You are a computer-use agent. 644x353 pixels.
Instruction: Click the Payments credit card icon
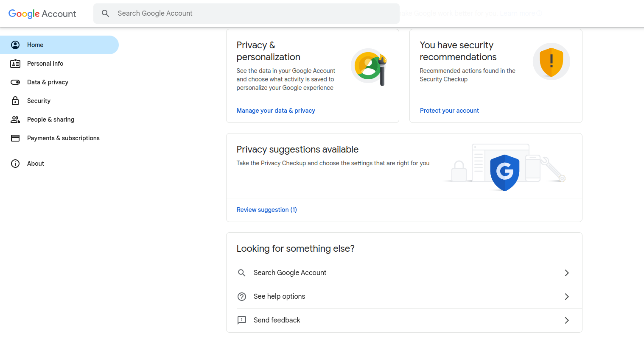click(15, 138)
